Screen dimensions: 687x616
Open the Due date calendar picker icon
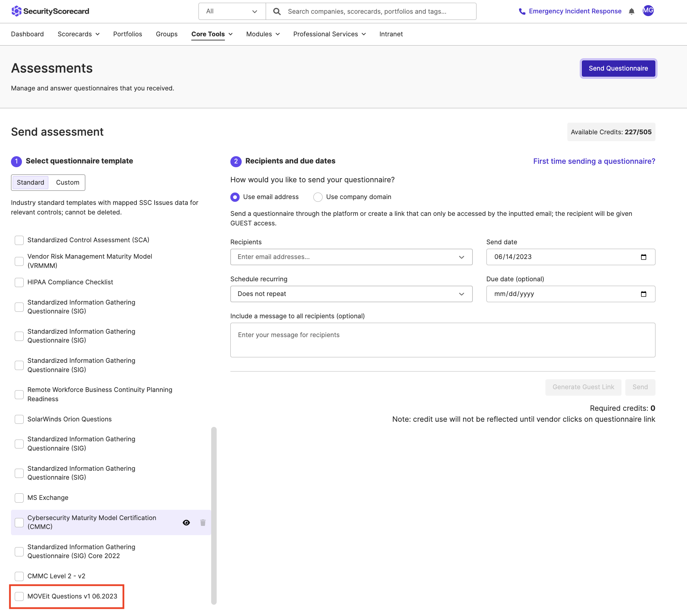pyautogui.click(x=643, y=294)
